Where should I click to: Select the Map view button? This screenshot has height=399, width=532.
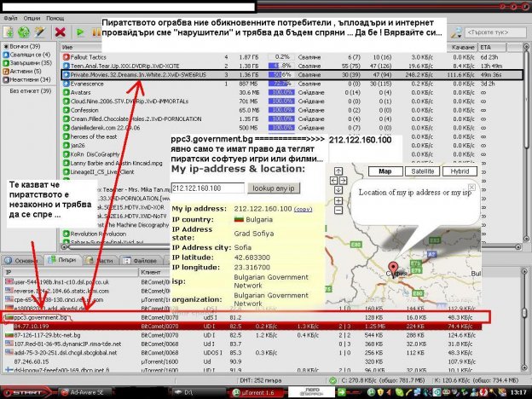(385, 171)
